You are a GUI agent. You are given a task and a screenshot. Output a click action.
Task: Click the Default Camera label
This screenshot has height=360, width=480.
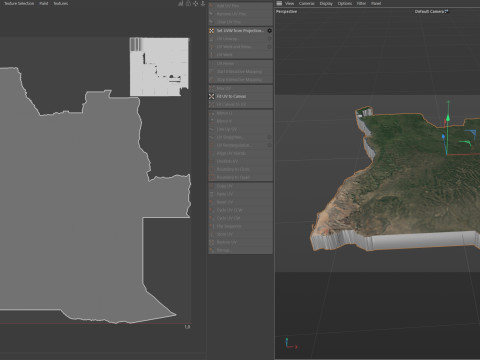(430, 11)
